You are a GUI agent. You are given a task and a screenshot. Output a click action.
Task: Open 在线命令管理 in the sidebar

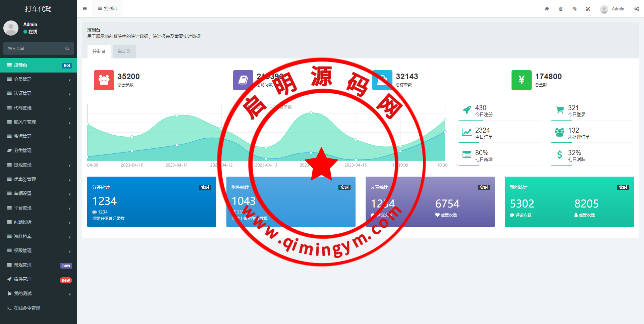click(27, 308)
